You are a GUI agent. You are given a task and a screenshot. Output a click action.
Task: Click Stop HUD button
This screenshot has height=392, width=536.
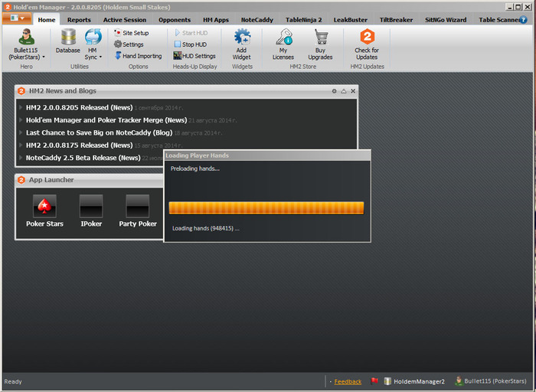point(191,44)
